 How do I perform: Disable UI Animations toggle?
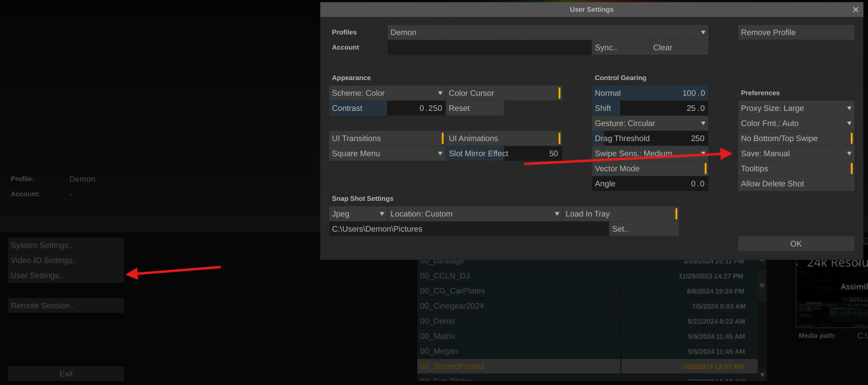click(x=504, y=139)
